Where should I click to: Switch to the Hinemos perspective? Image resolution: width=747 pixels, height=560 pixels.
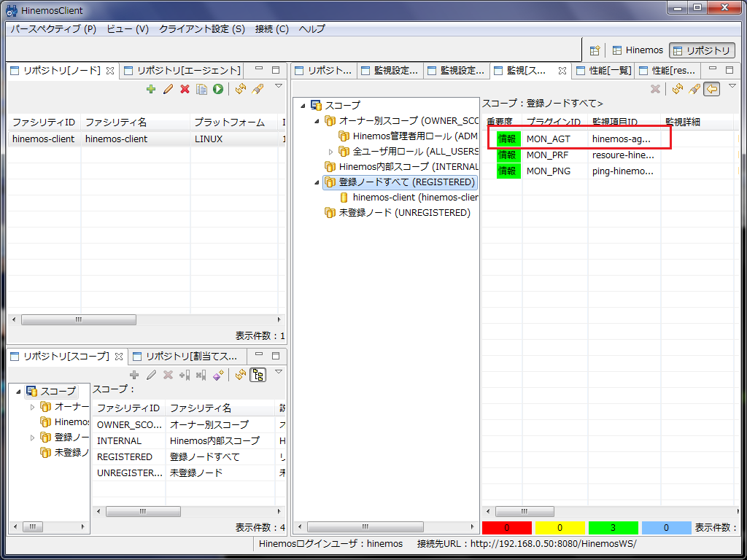638,50
